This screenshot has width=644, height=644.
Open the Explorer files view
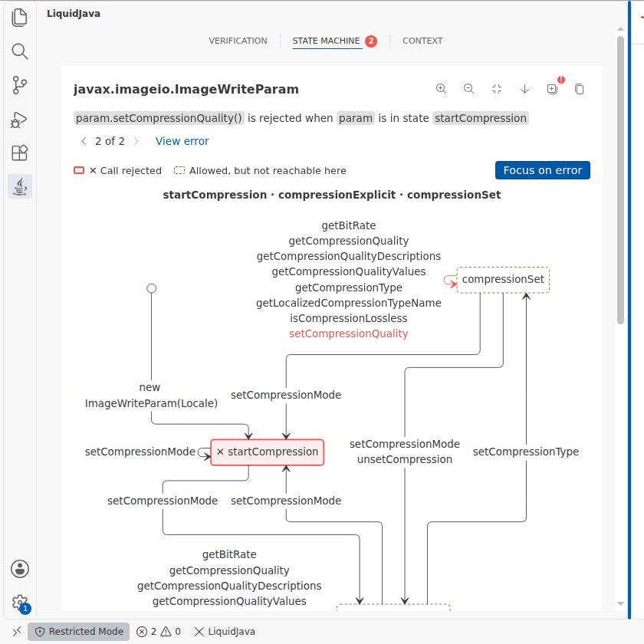19,18
